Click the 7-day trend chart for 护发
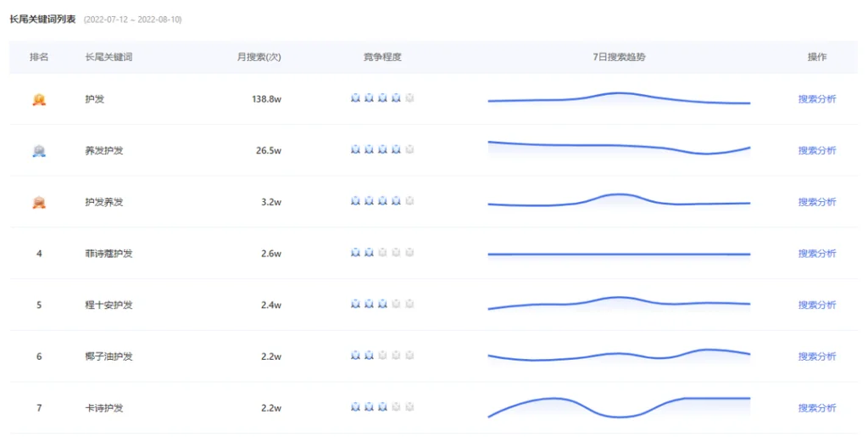This screenshot has width=868, height=437. [619, 99]
